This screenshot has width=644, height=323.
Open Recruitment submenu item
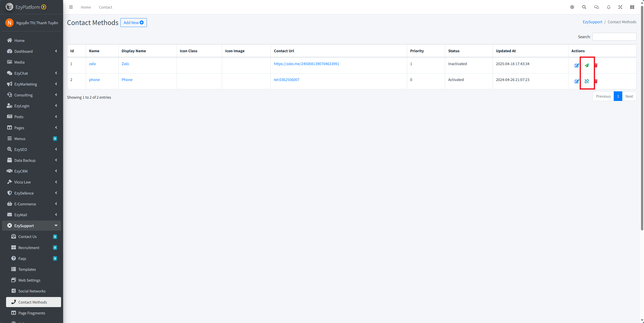point(34,248)
